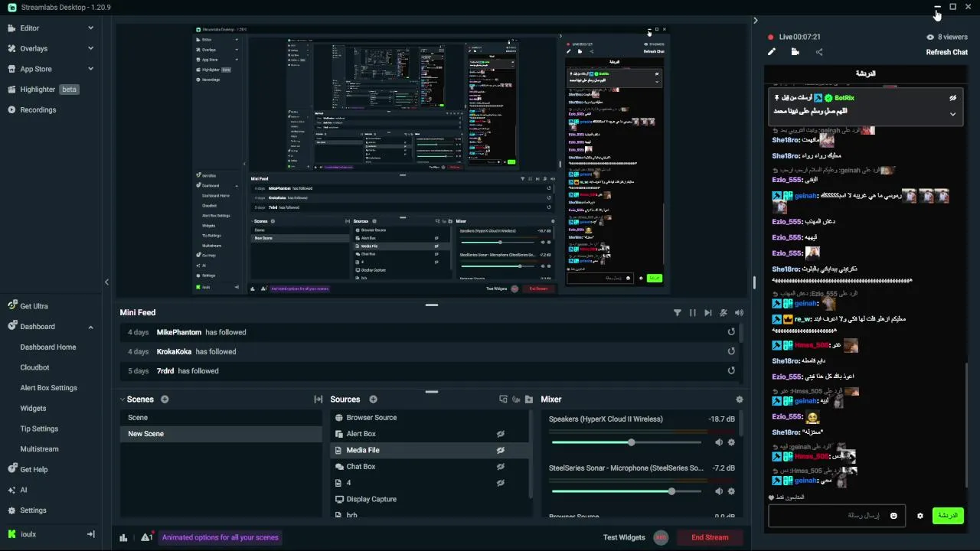Collapse the left sidebar arrow
The height and width of the screenshot is (551, 980).
tap(106, 282)
